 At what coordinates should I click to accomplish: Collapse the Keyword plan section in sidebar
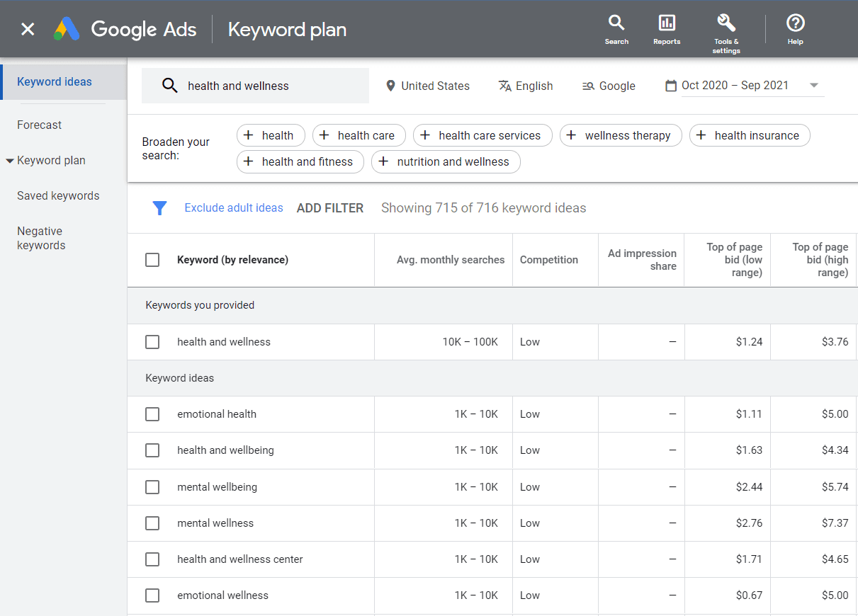pyautogui.click(x=9, y=160)
